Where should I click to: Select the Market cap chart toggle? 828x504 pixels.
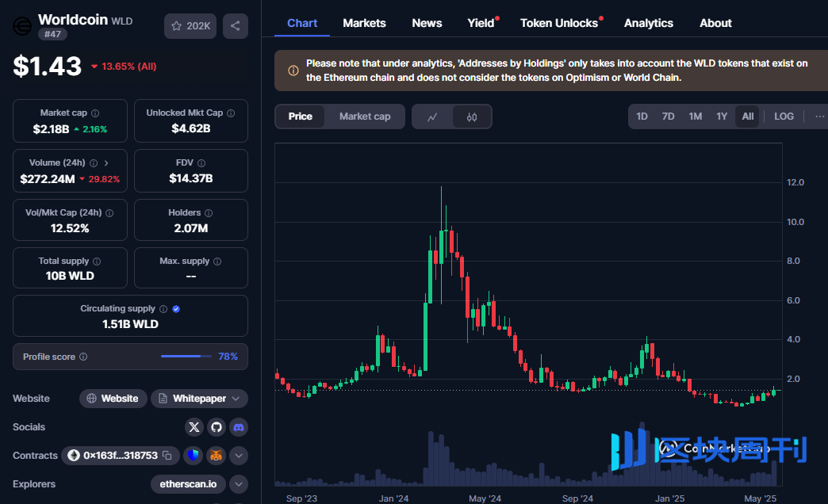[365, 116]
